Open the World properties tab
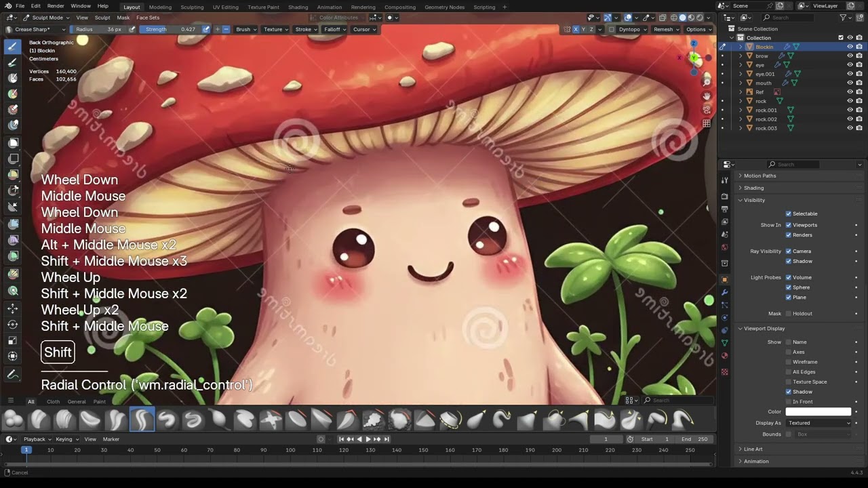Image resolution: width=868 pixels, height=488 pixels. point(725,247)
